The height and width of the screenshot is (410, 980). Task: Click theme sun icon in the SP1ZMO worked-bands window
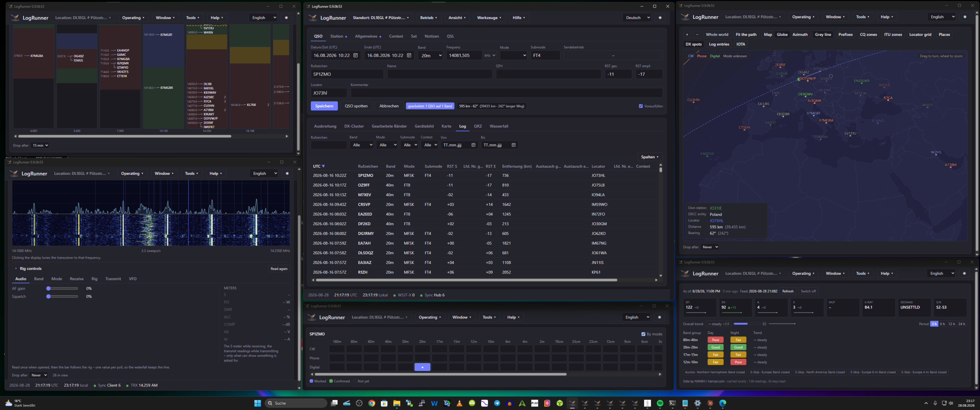pyautogui.click(x=660, y=317)
